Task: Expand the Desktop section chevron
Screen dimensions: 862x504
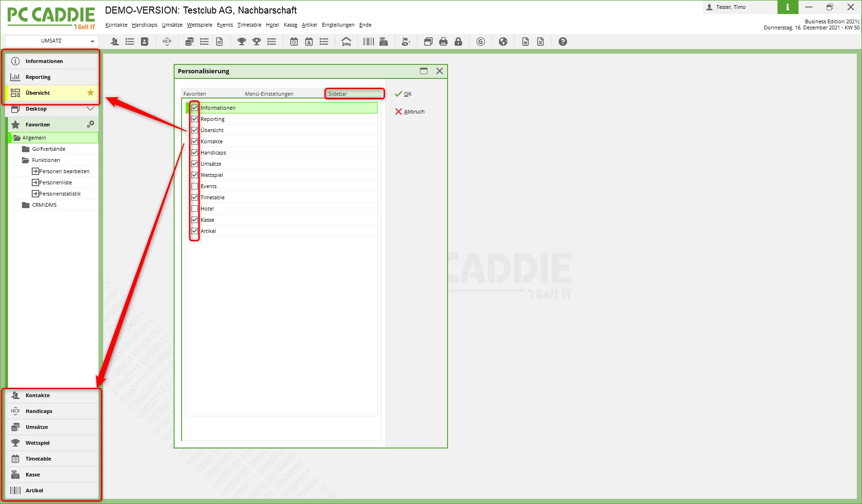Action: [x=91, y=109]
